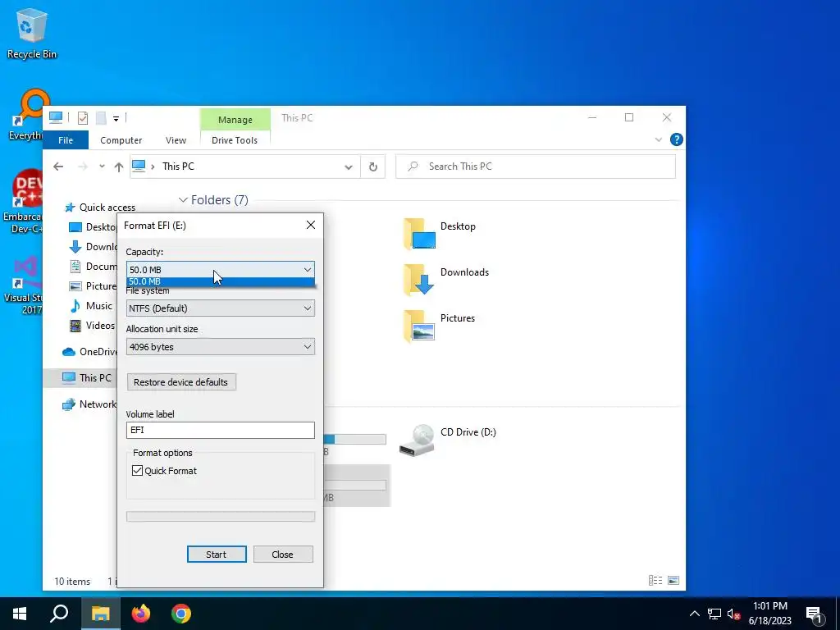
Task: Open the Windows Start menu
Action: tap(20, 614)
